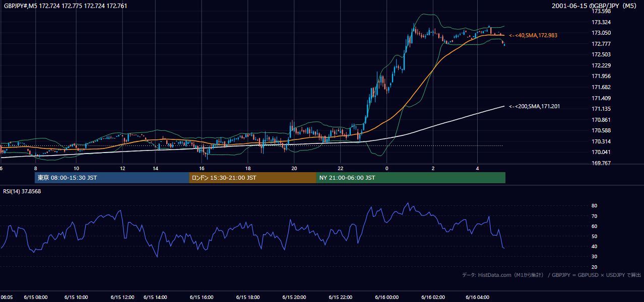Click price axis value 170.314
The width and height of the screenshot is (644, 302).
click(x=601, y=141)
